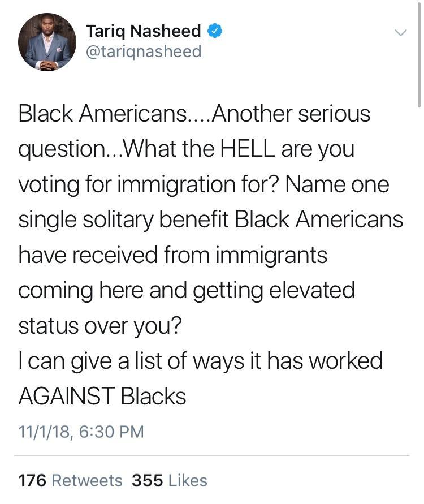Click the line 'coming here and getting elevated'
Image resolution: width=424 pixels, height=504 pixels.
click(x=187, y=291)
